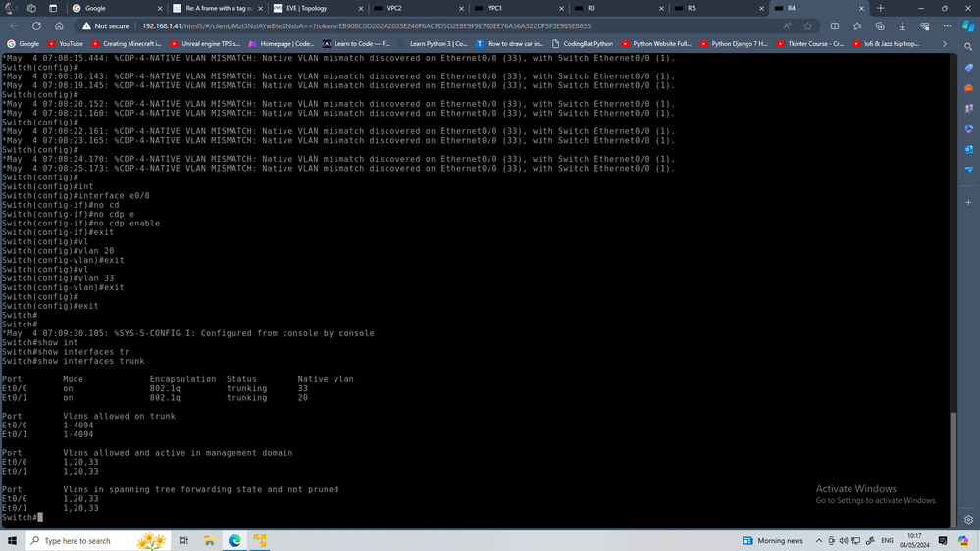Open the browser home page icon
Viewport: 980px width, 551px height.
(x=59, y=26)
